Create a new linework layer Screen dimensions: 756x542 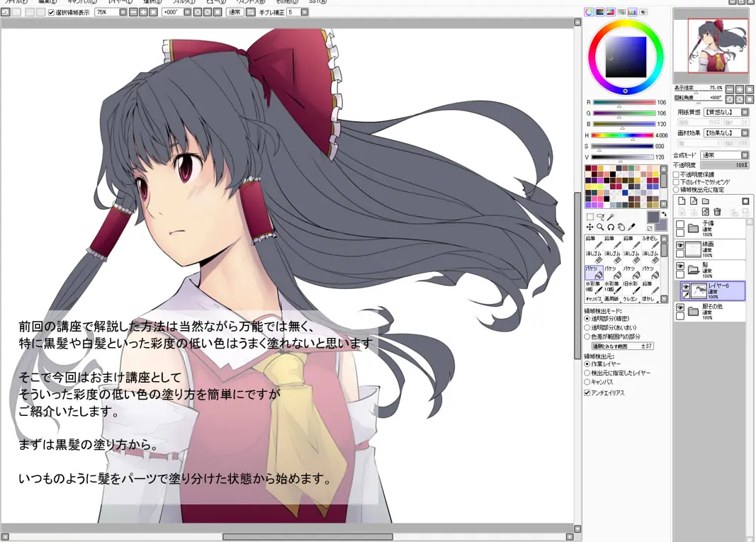pyautogui.click(x=694, y=201)
